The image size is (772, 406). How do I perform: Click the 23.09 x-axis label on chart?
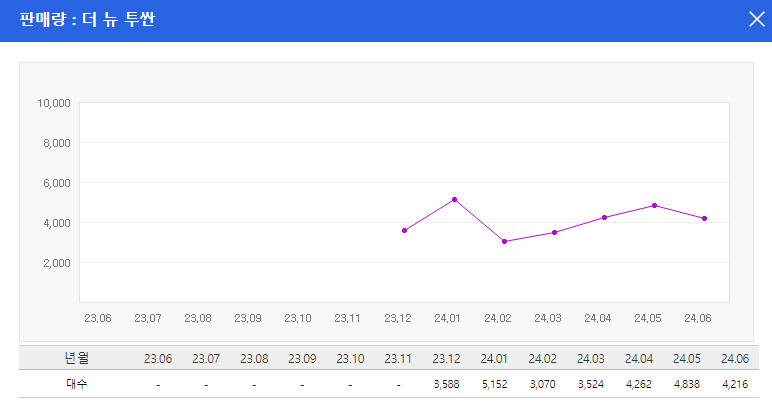click(248, 318)
